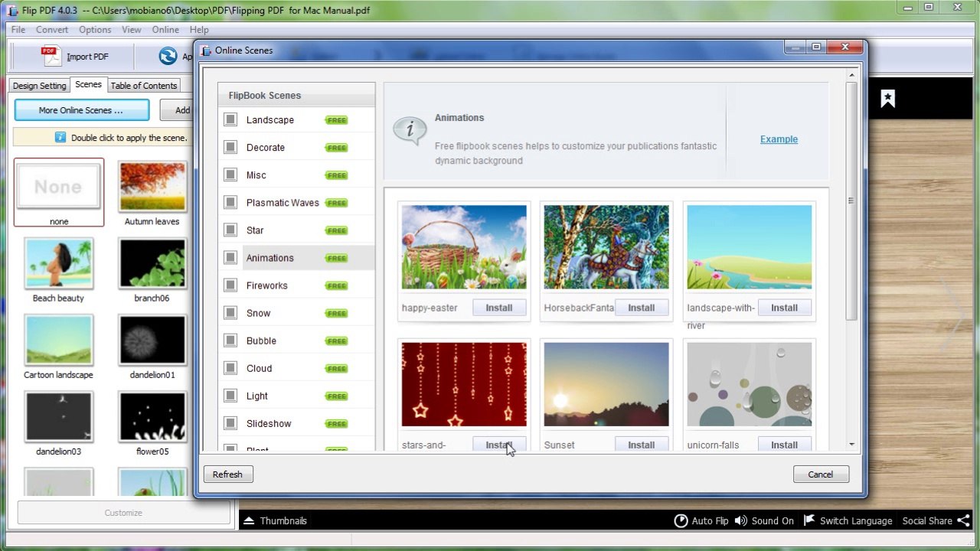The width and height of the screenshot is (980, 551).
Task: Select the none scene thumbnail
Action: [x=59, y=187]
